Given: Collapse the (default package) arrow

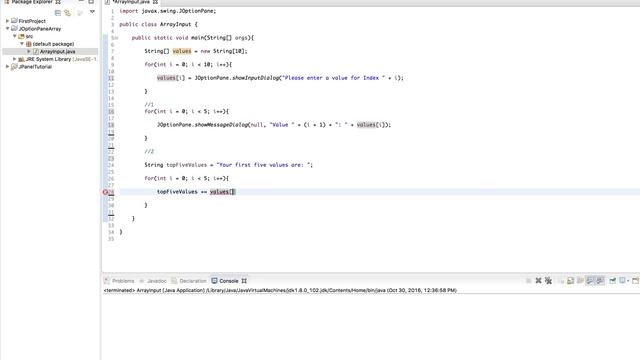Looking at the screenshot, I should tap(22, 44).
